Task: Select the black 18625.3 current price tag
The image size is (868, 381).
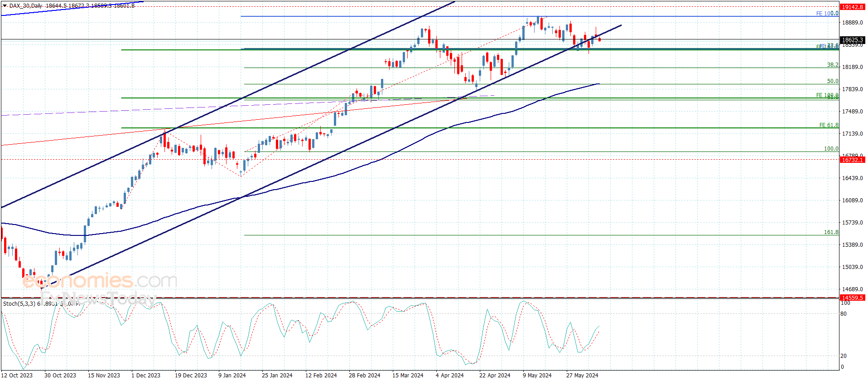Action: click(x=853, y=40)
